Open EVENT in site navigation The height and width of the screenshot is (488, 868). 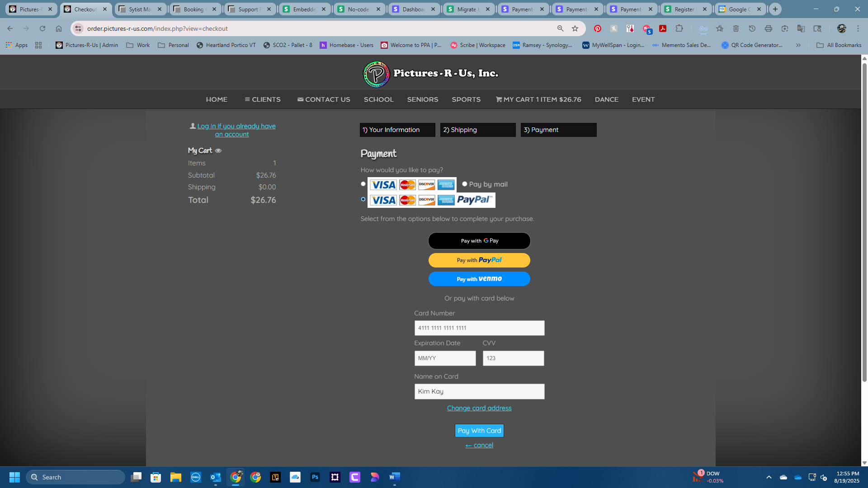(x=643, y=99)
